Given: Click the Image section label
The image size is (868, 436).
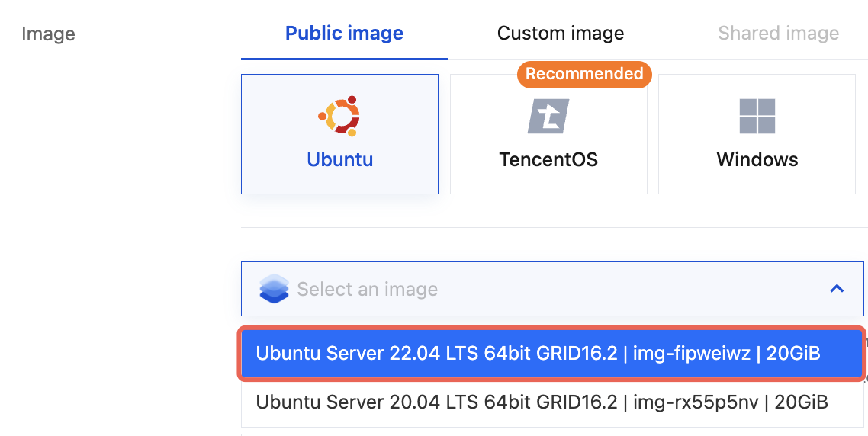Looking at the screenshot, I should pos(48,34).
